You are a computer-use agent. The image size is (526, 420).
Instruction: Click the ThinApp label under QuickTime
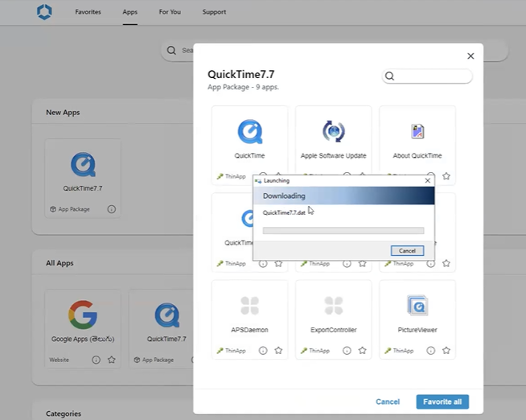pos(236,176)
